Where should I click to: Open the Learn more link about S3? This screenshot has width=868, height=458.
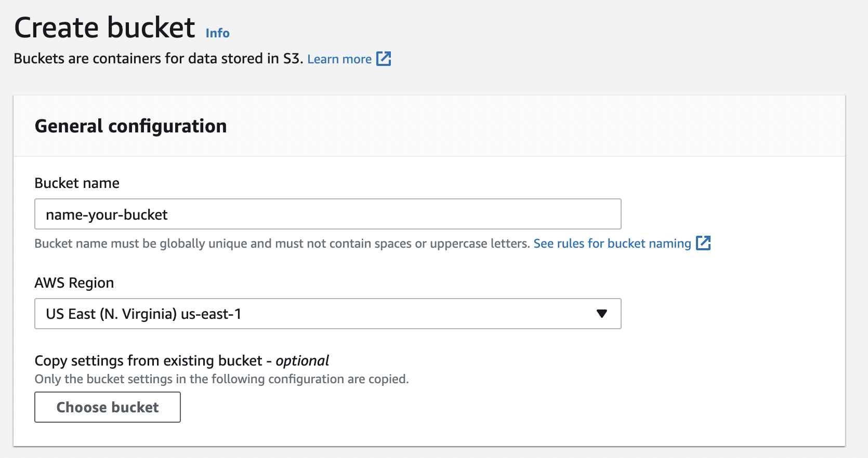340,59
